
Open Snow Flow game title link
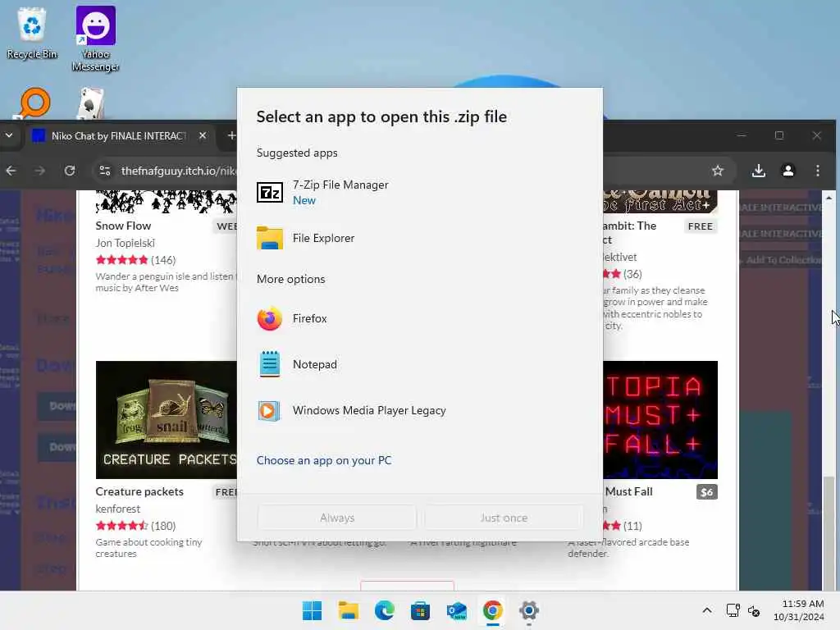[x=123, y=226]
